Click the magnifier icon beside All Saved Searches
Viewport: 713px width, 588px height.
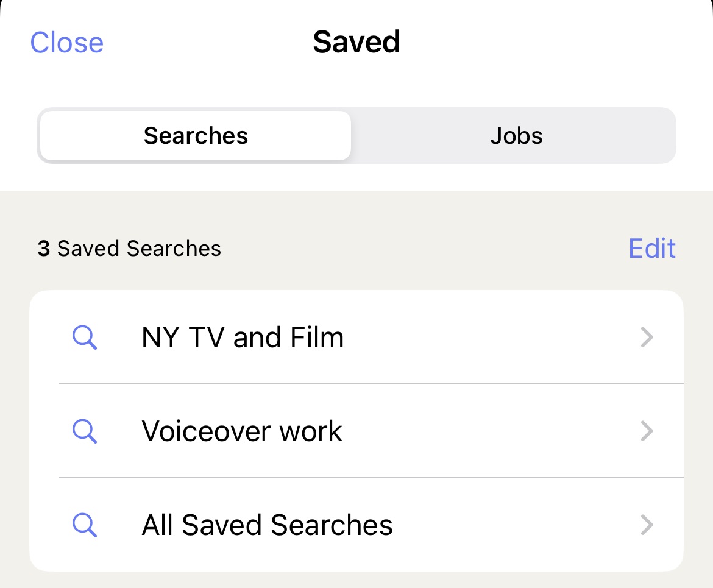85,525
